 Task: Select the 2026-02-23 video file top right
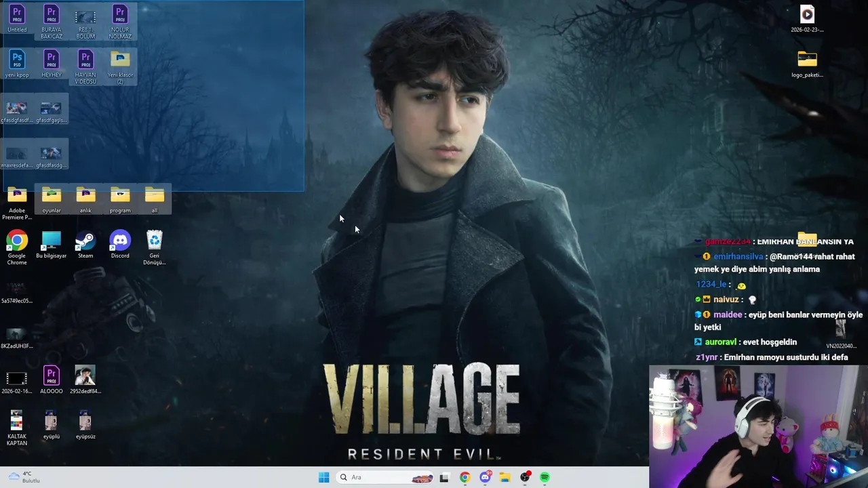[807, 19]
